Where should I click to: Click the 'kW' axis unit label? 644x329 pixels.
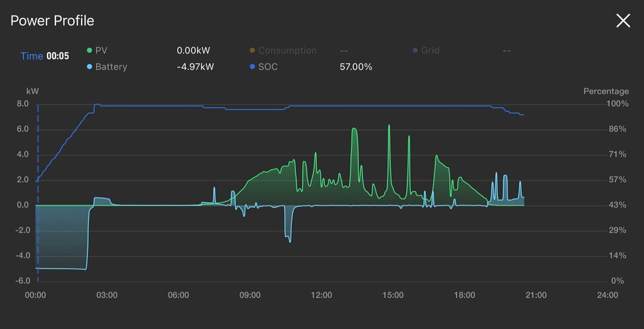[x=32, y=91]
